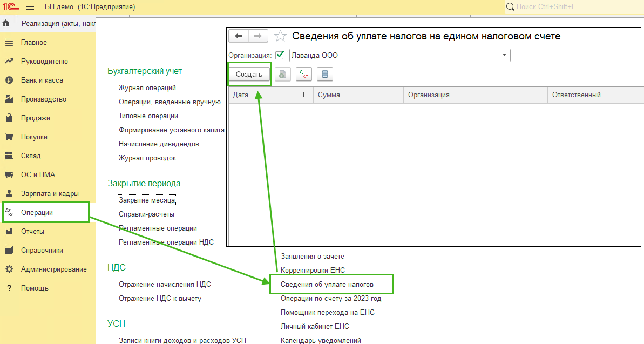Show postings with the Дт/Кт toolbar icon

(x=304, y=75)
